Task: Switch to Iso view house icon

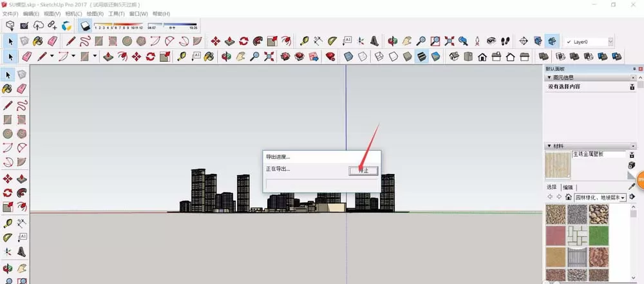Action: point(454,57)
